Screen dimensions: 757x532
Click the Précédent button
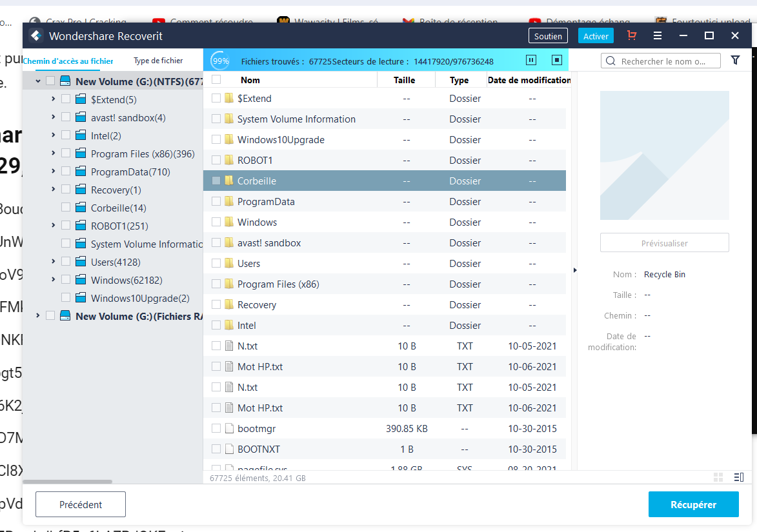(x=81, y=504)
